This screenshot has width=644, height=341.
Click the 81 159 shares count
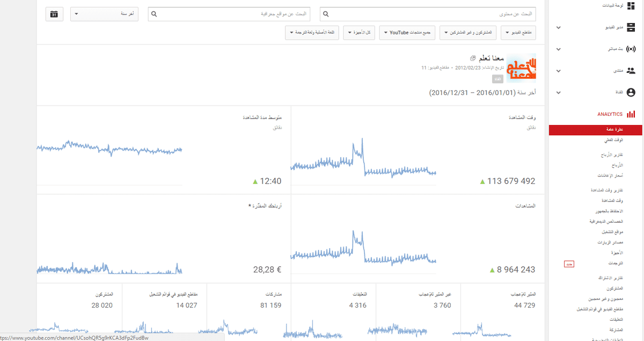[270, 305]
